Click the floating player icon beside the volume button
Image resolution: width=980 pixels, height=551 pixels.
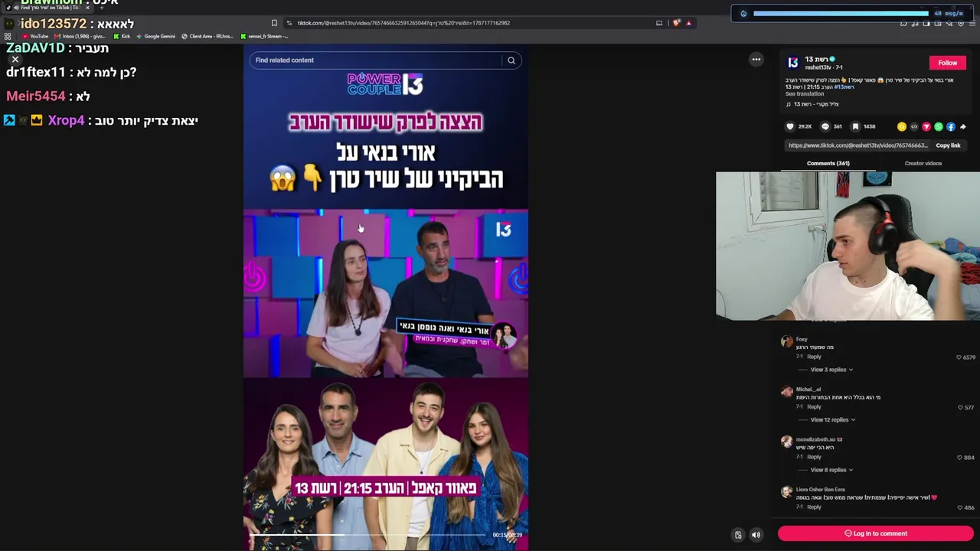point(738,535)
